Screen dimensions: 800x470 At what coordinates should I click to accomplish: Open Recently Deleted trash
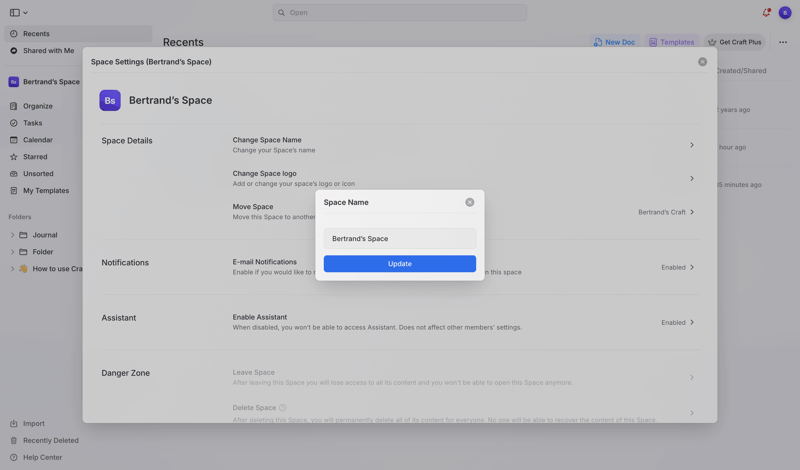coord(50,441)
